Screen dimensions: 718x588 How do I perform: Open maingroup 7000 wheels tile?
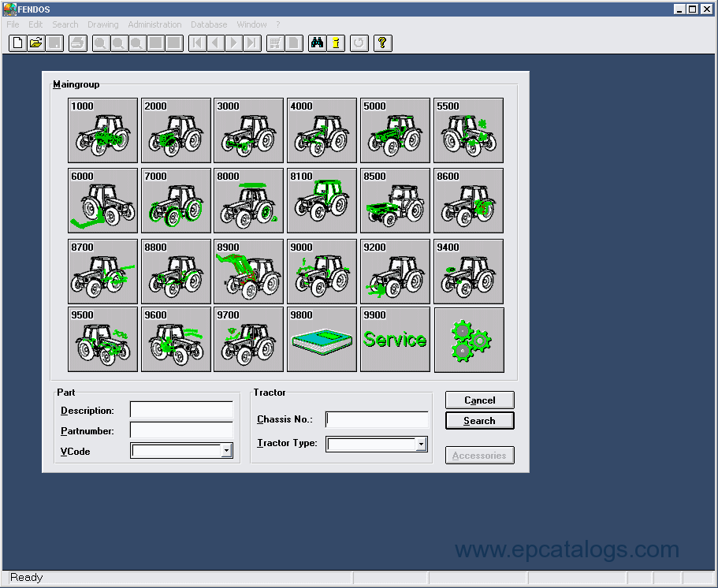click(176, 200)
